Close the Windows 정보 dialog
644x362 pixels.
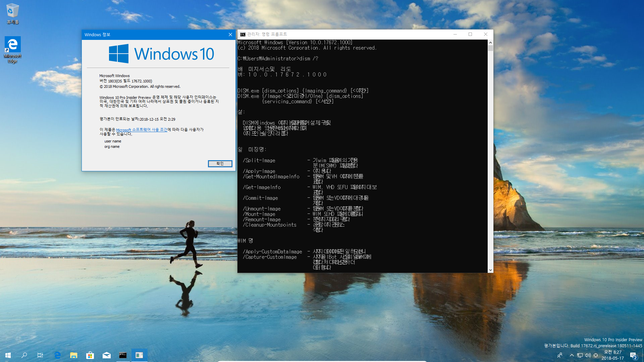230,35
